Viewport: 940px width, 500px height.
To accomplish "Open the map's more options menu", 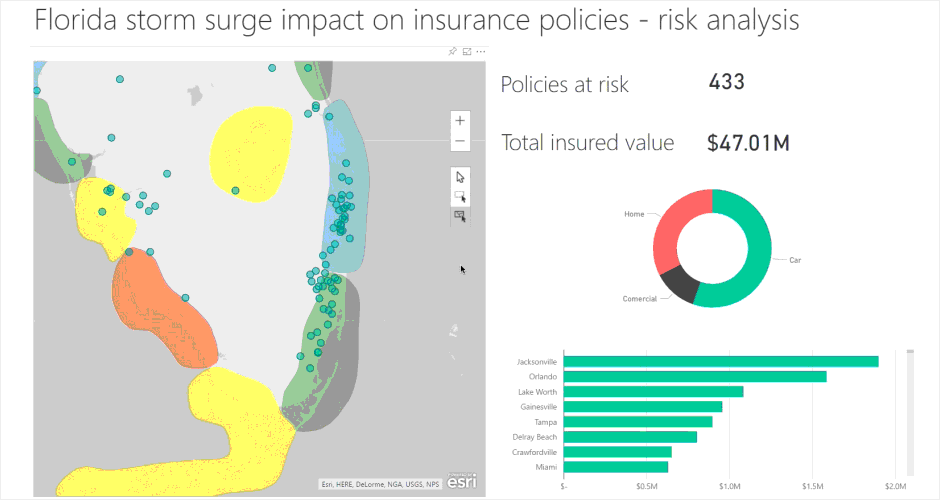I will (x=481, y=51).
